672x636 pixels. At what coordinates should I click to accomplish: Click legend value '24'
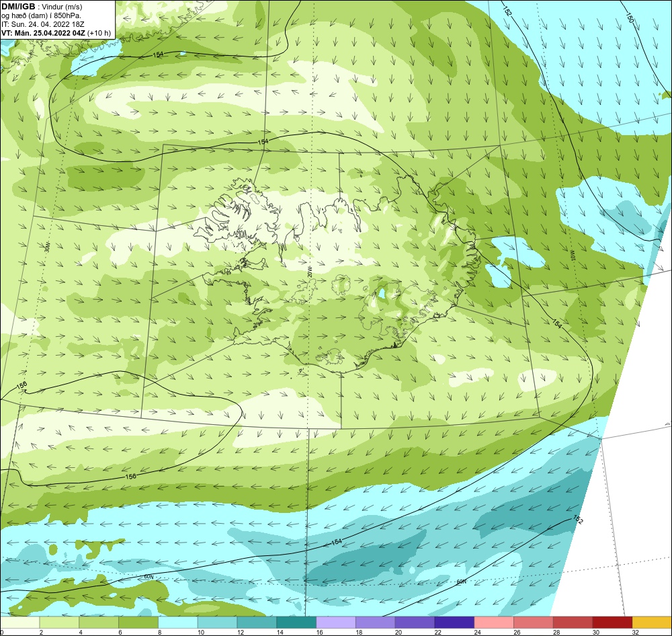(x=477, y=632)
